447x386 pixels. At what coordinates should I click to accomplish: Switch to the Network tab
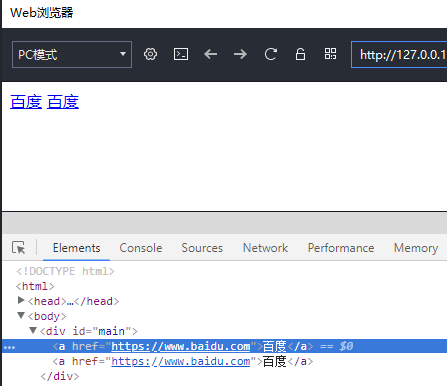[x=265, y=248]
